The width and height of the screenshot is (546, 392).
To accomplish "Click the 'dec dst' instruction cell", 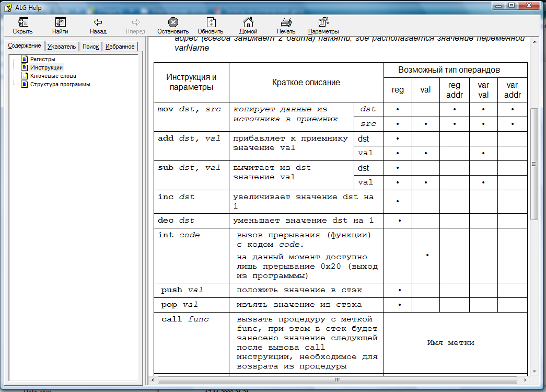I will (x=192, y=221).
